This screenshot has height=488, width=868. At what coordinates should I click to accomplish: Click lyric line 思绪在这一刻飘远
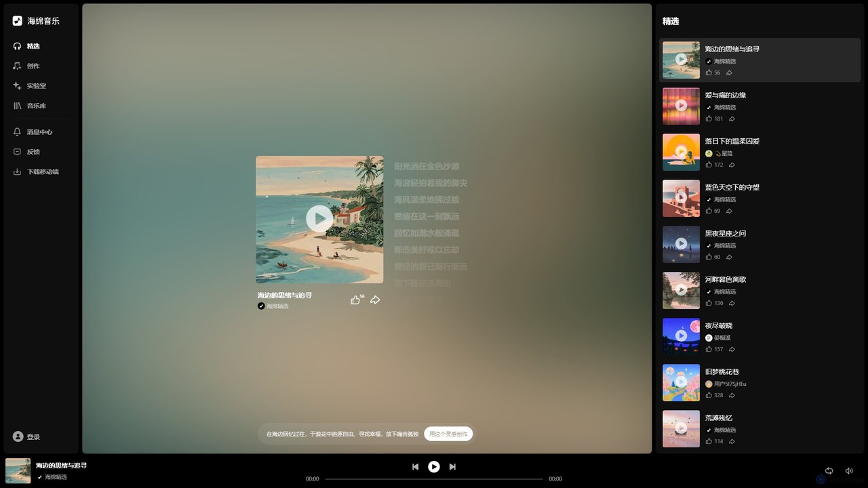click(427, 216)
